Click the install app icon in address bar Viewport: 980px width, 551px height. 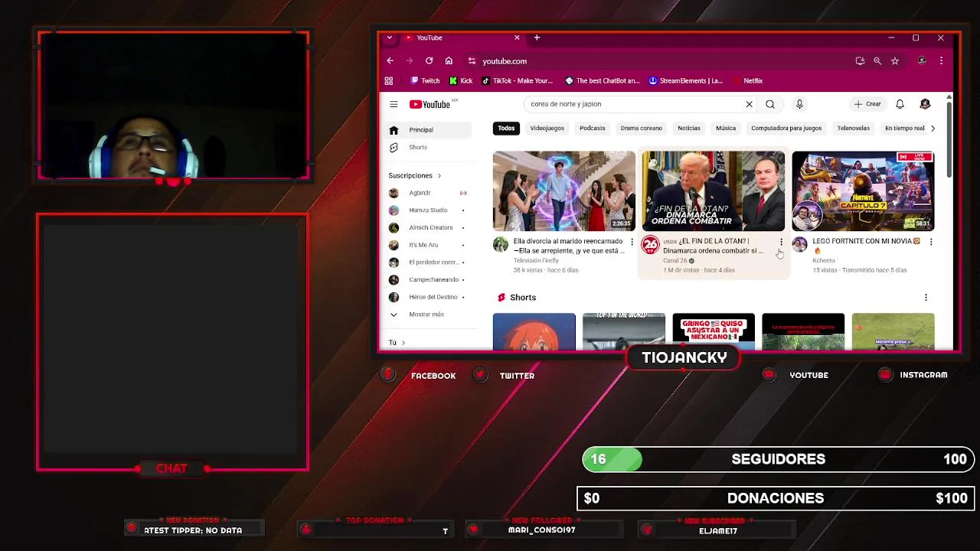[860, 61]
